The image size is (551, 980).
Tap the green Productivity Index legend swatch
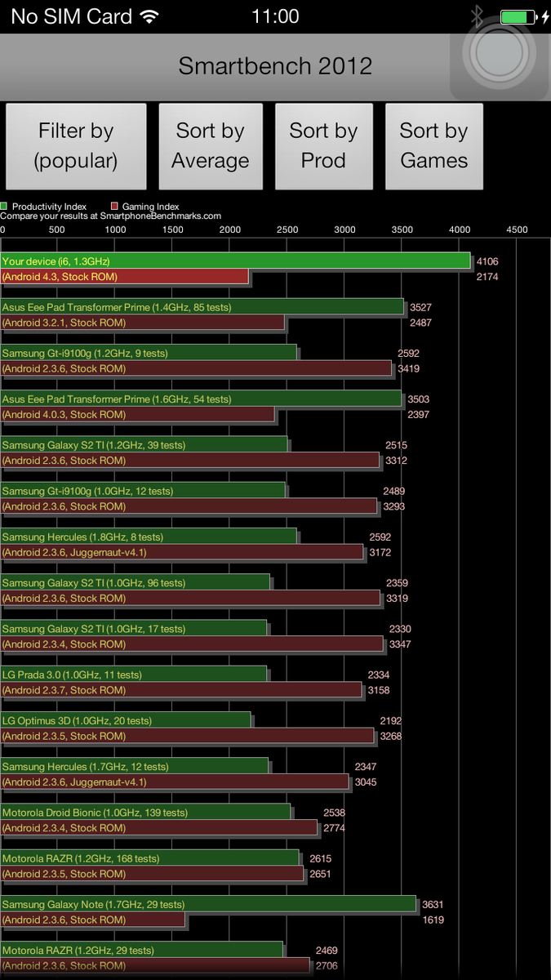[4, 207]
